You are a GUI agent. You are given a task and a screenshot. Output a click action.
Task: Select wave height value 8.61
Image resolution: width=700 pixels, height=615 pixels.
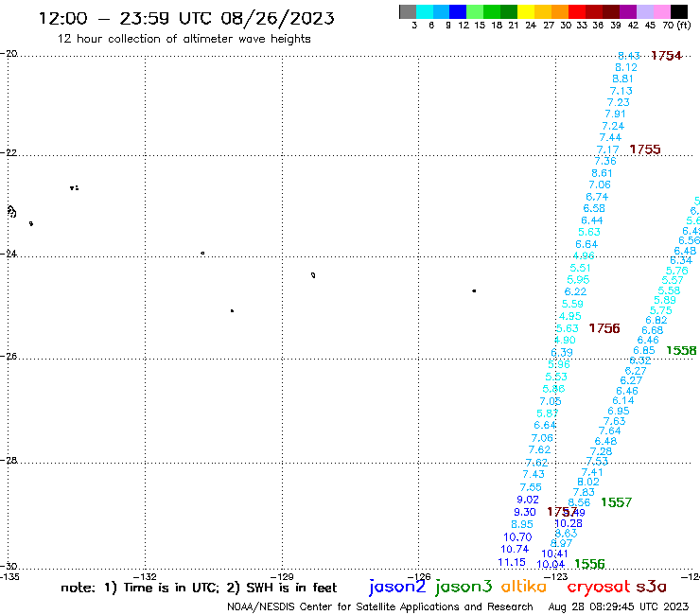[602, 173]
